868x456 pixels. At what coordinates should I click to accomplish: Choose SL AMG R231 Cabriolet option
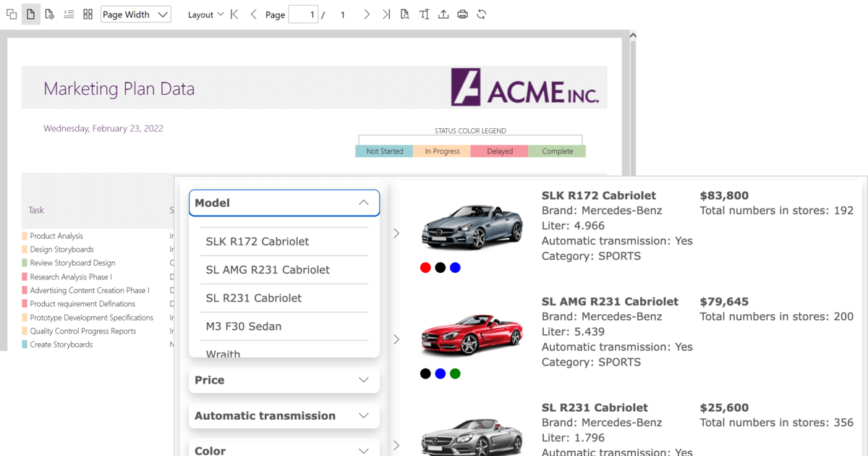(x=268, y=270)
